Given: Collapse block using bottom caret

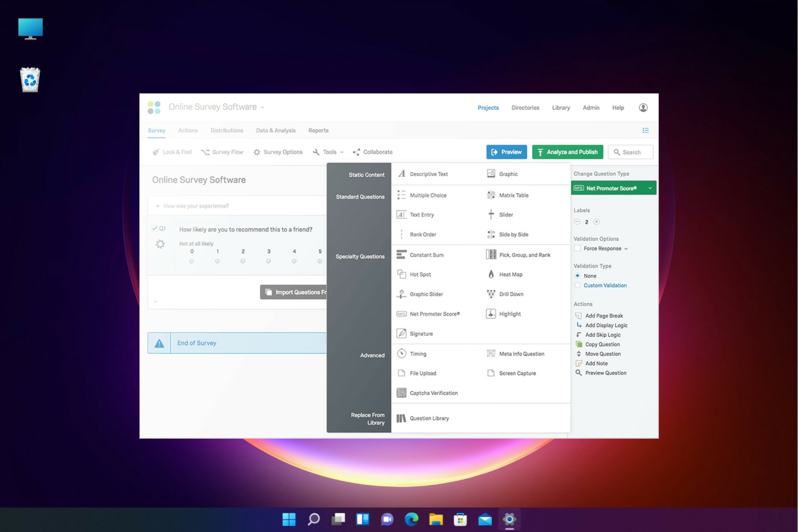Looking at the screenshot, I should pyautogui.click(x=155, y=302).
